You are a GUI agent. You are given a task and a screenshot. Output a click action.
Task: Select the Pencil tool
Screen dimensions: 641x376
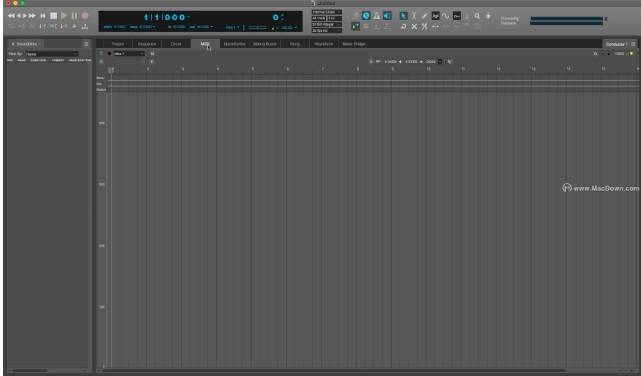tap(424, 16)
